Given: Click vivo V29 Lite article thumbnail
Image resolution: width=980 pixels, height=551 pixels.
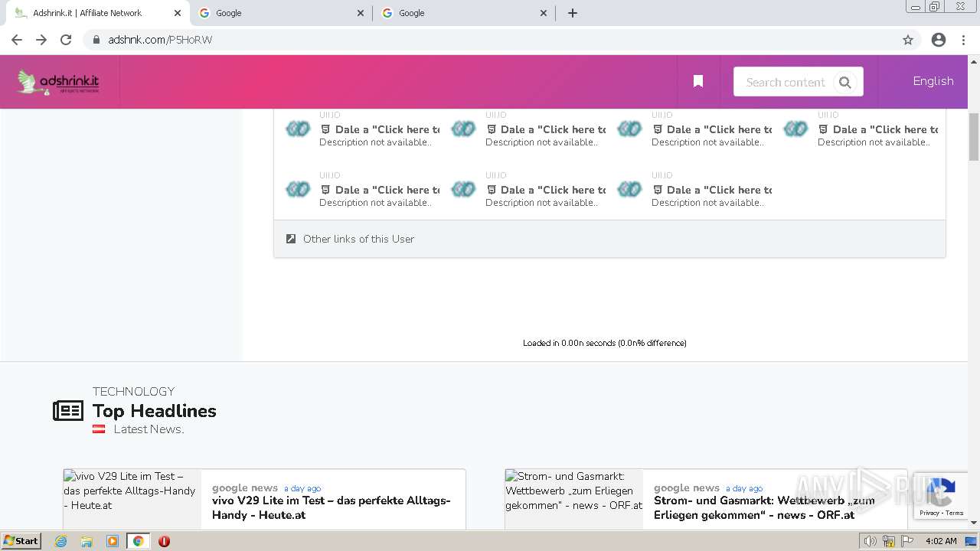Looking at the screenshot, I should (132, 499).
